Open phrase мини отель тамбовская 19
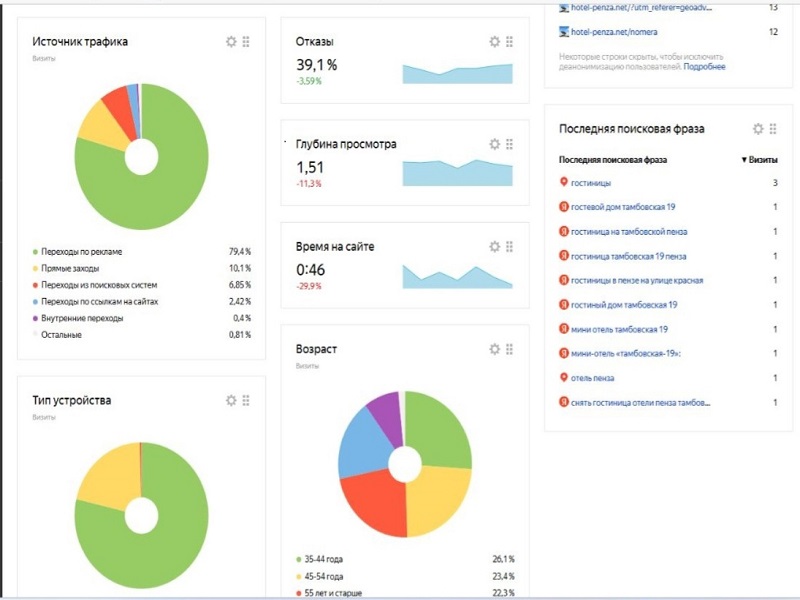Screen dimensions: 800x600 pos(619,329)
